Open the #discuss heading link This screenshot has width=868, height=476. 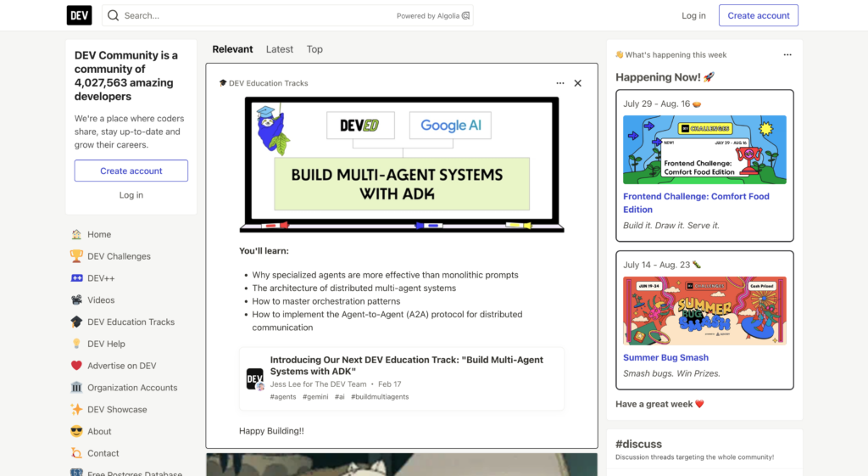tap(639, 444)
